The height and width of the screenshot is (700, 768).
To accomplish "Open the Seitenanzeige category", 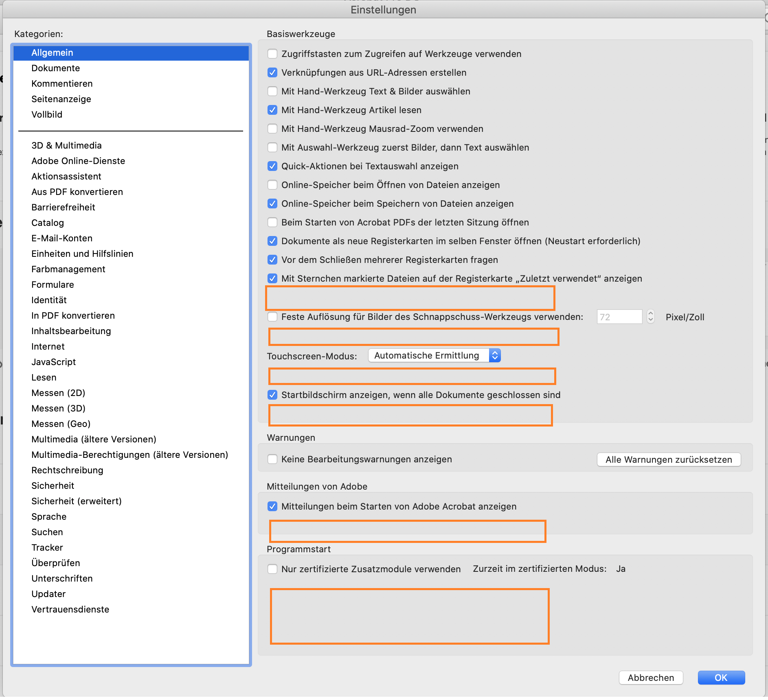I will tap(61, 99).
